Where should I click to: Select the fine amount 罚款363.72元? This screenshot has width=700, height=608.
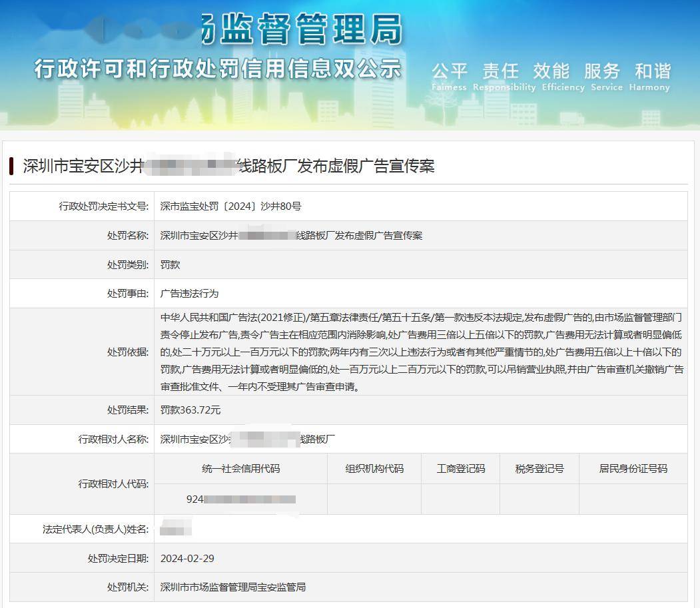[x=190, y=410]
